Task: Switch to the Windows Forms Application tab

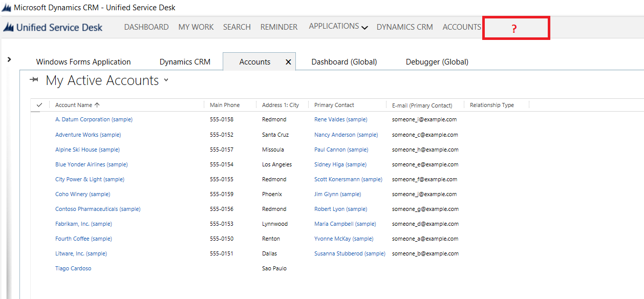Action: click(83, 62)
